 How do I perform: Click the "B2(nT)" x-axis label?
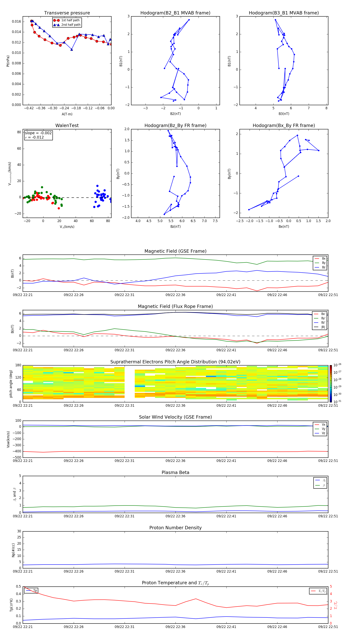tap(175, 114)
